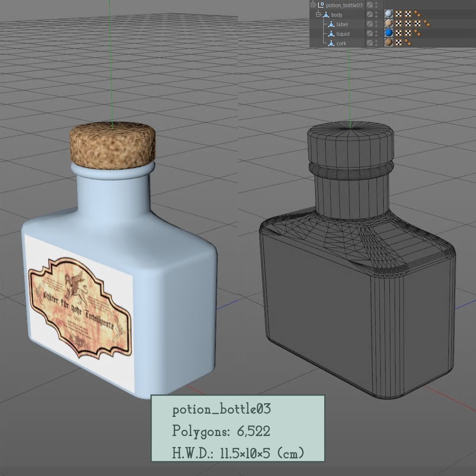Click the null object icon of potion_bottle03
The image size is (476, 476).
point(321,5)
